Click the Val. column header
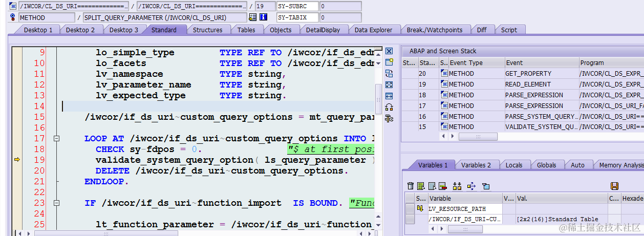Image resolution: width=644 pixels, height=236 pixels. pyautogui.click(x=562, y=198)
